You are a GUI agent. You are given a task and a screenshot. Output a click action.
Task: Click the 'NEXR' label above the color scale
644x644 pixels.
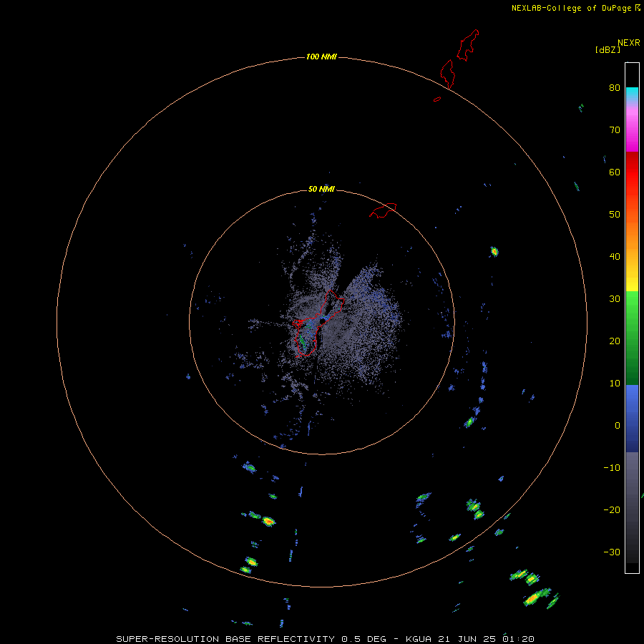628,43
